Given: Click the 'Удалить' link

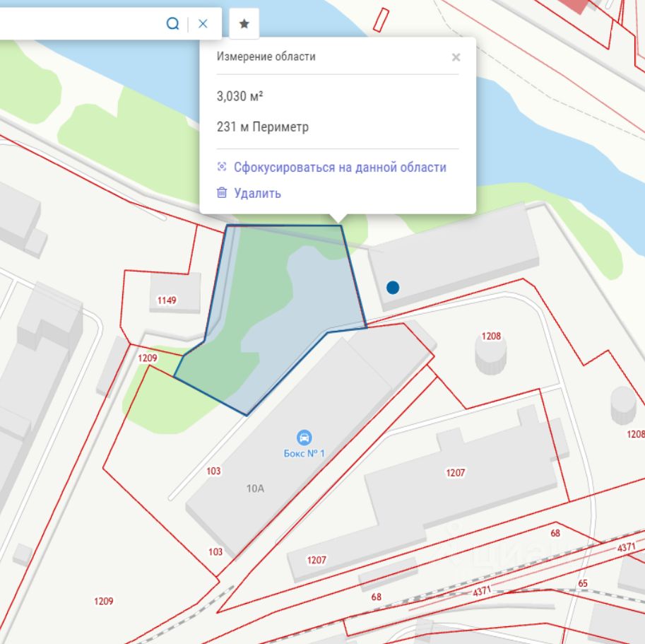Looking at the screenshot, I should [x=258, y=193].
